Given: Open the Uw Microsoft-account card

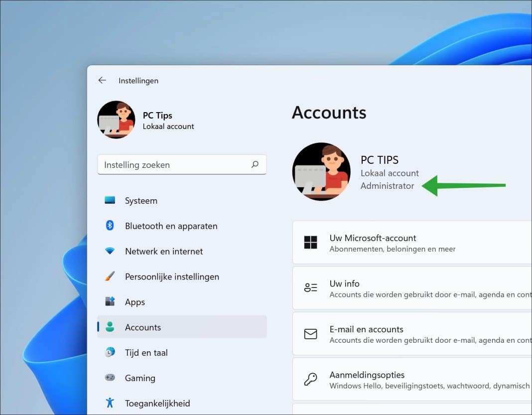Looking at the screenshot, I should (412, 242).
